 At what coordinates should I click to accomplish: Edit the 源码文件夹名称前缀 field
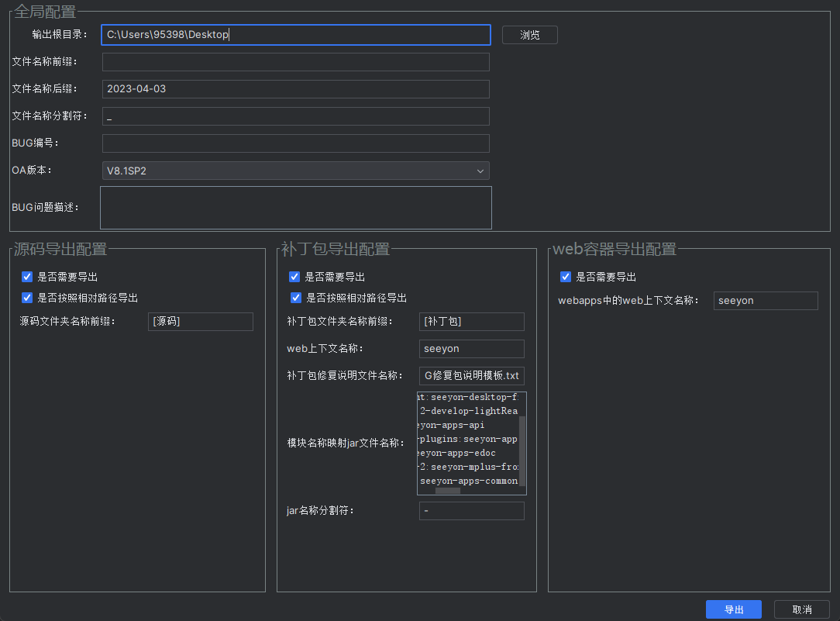(200, 322)
